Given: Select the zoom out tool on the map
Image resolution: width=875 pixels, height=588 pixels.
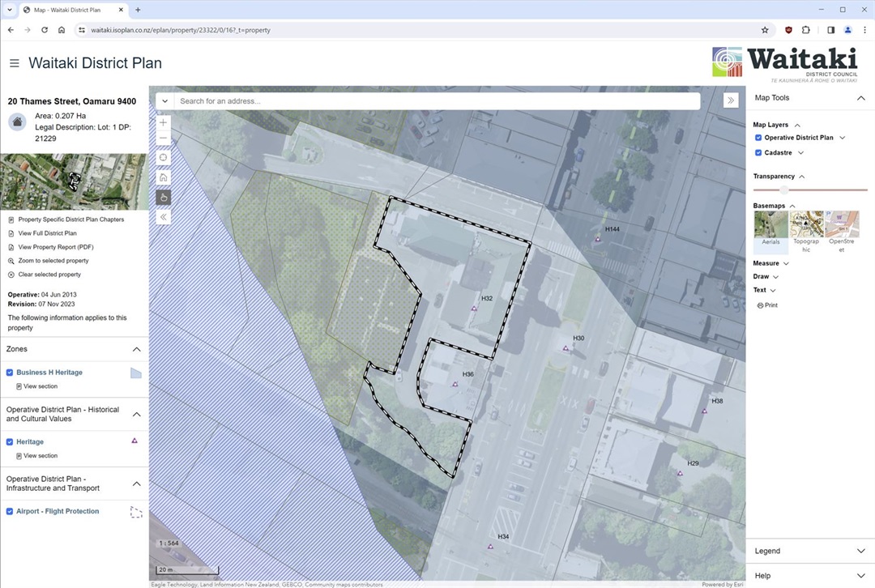Looking at the screenshot, I should coord(163,138).
